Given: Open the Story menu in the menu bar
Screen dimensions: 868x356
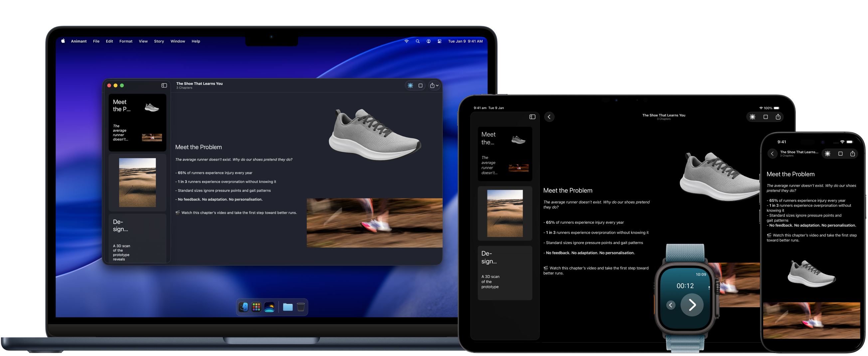Looking at the screenshot, I should coord(159,41).
